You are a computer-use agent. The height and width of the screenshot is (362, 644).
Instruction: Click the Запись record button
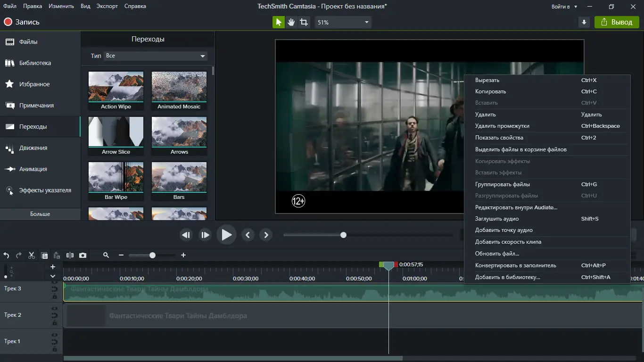(x=22, y=22)
